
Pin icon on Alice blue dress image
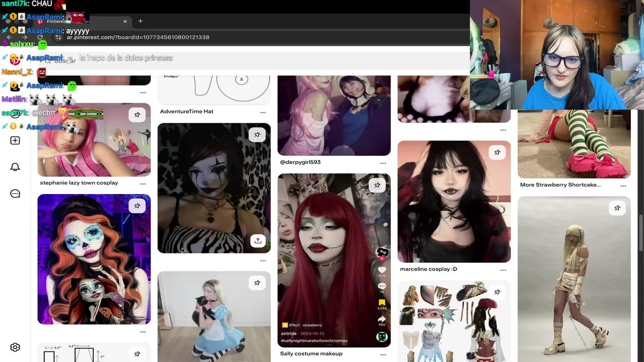point(257,283)
